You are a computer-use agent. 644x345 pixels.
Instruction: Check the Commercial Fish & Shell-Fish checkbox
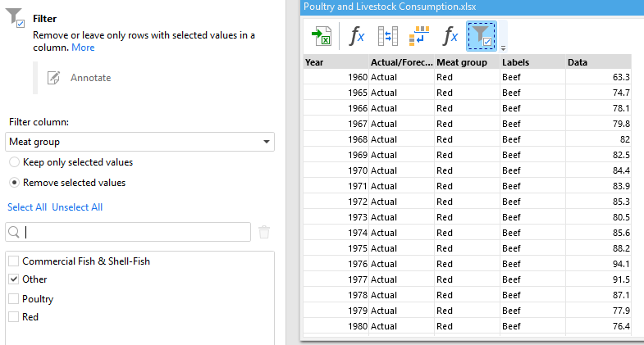(13, 261)
